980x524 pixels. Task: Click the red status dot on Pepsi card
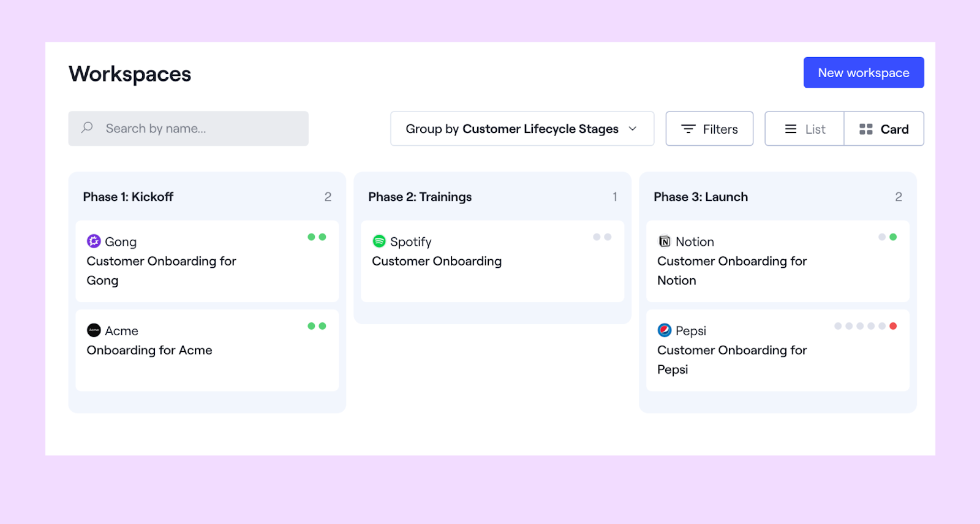point(893,326)
